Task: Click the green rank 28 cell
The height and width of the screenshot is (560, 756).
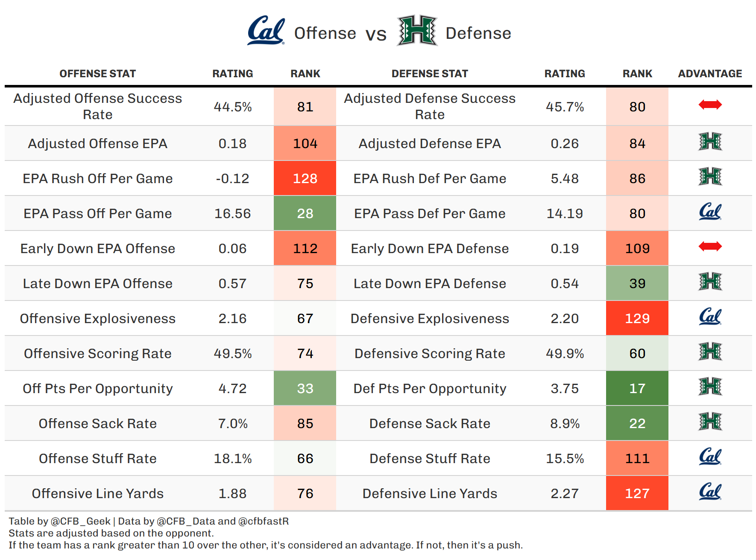Action: (x=305, y=213)
